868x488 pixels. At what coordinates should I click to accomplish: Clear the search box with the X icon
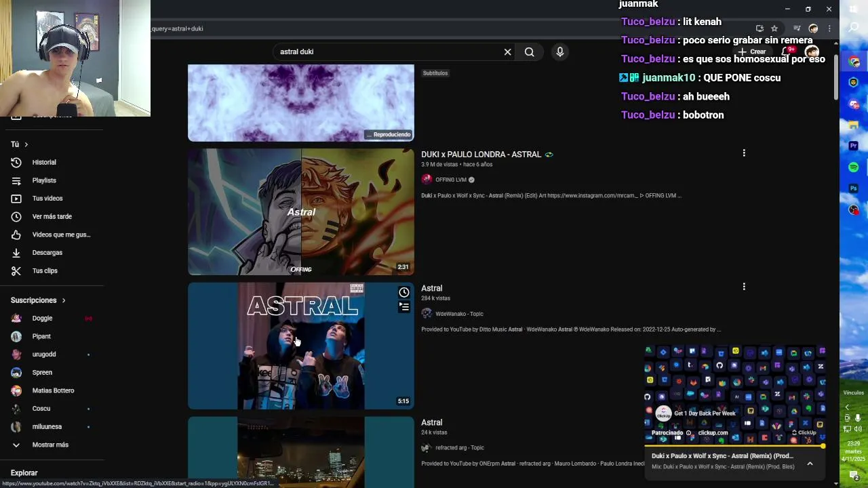pyautogui.click(x=507, y=52)
